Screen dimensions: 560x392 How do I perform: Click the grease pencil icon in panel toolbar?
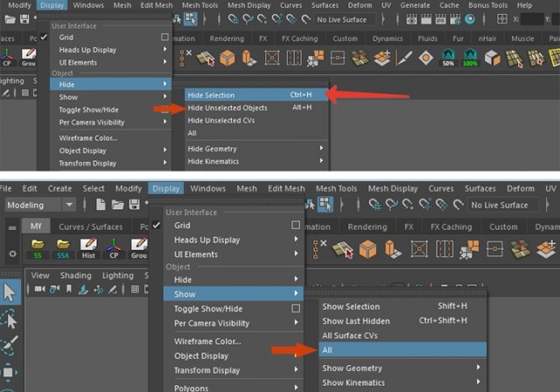(112, 289)
